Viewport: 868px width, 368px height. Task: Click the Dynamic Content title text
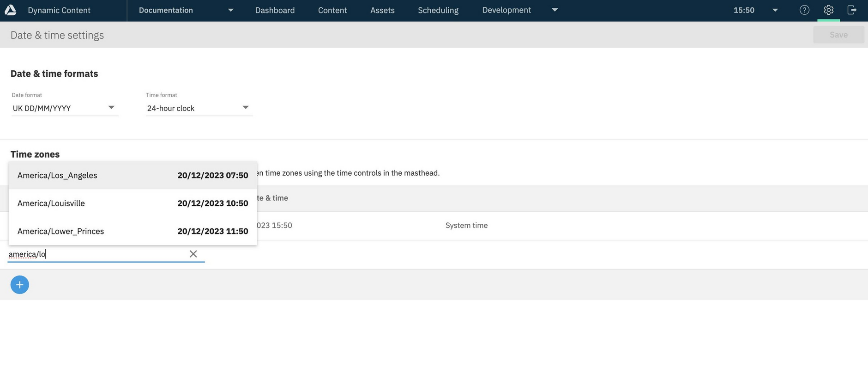pos(59,10)
